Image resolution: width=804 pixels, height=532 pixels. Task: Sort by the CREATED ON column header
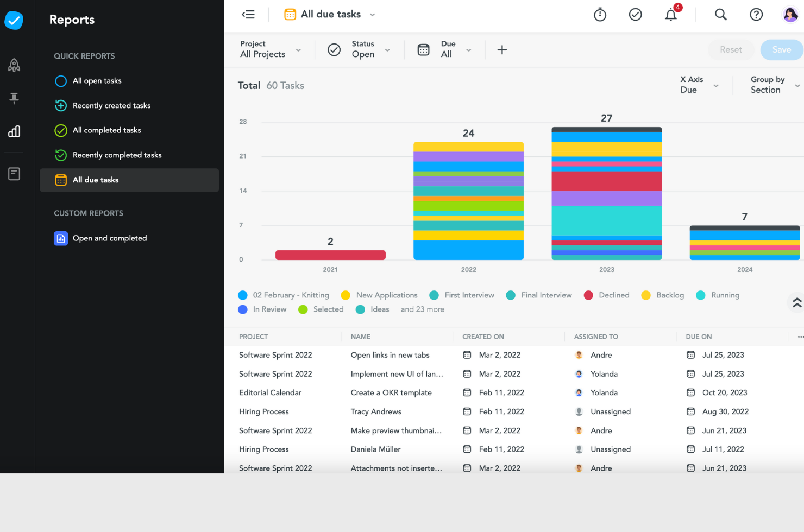coord(483,337)
